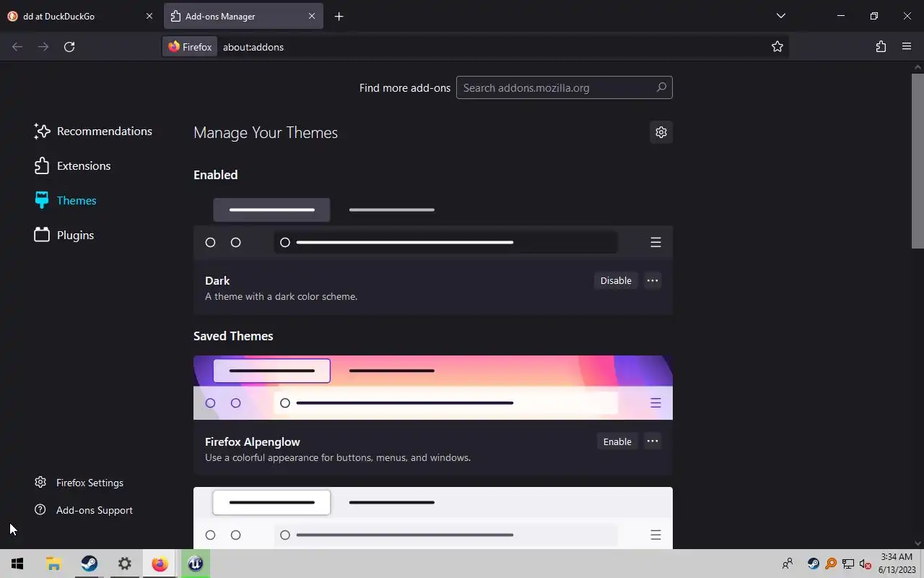Click the light theme preview at bottom
The width and height of the screenshot is (924, 578).
tap(433, 518)
